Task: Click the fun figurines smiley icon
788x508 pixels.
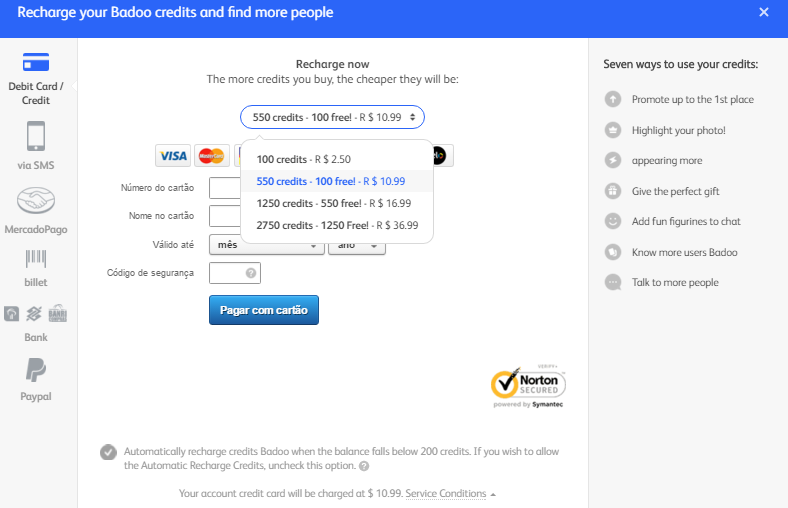Action: [613, 221]
